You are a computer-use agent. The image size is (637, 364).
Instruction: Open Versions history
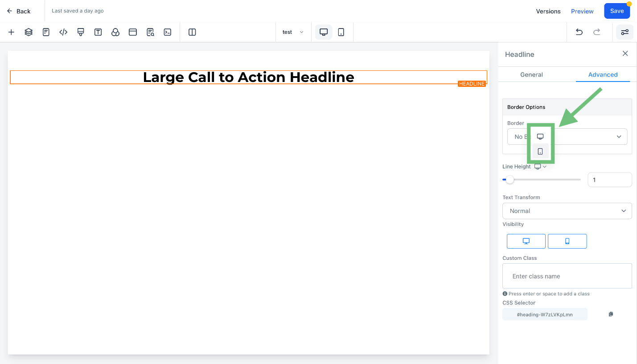coord(548,11)
